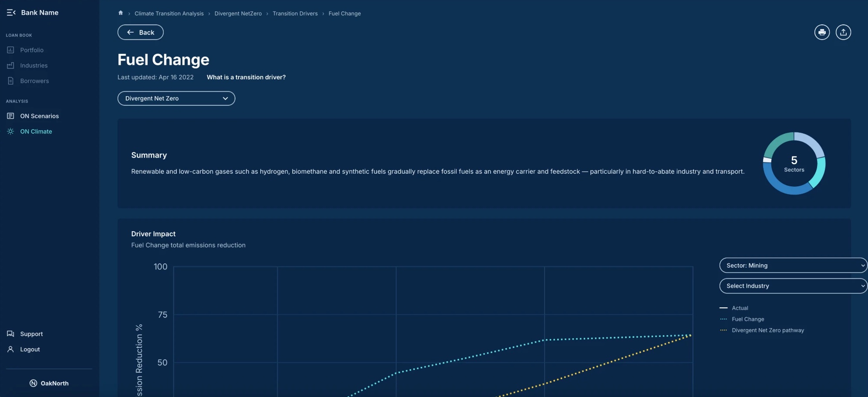Open the Divergent Net Zero scenario dropdown
Screen dimensions: 868x397
(x=176, y=98)
